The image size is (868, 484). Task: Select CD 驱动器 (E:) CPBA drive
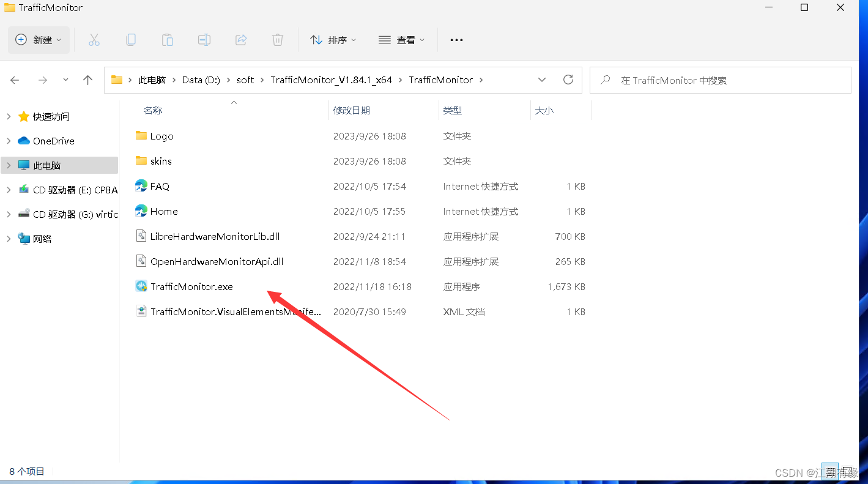click(x=75, y=190)
